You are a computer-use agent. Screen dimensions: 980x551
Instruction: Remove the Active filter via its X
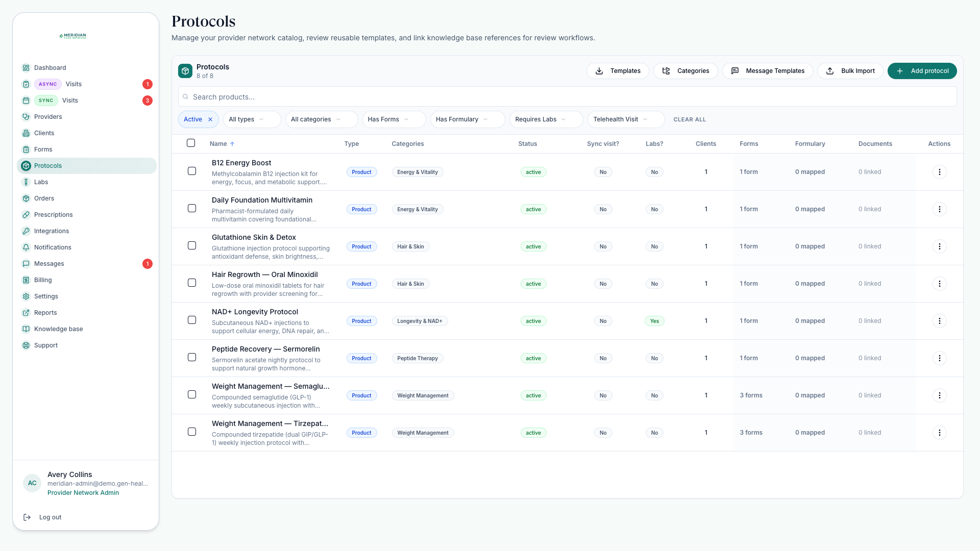(210, 119)
